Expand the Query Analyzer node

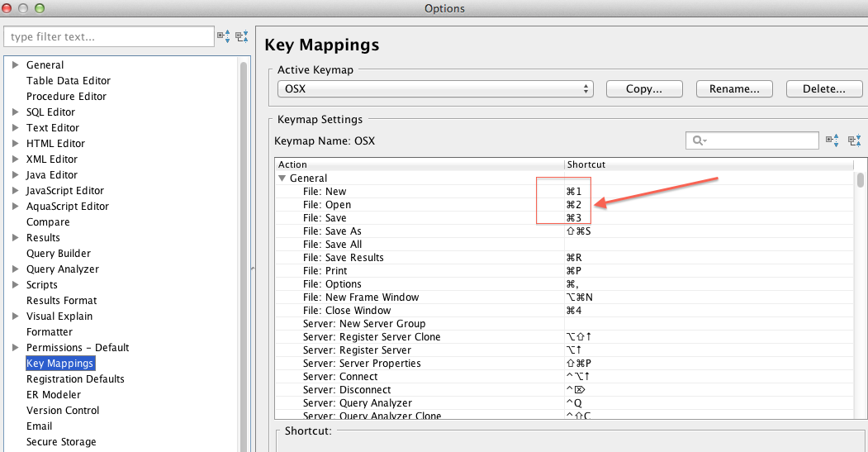[x=16, y=269]
